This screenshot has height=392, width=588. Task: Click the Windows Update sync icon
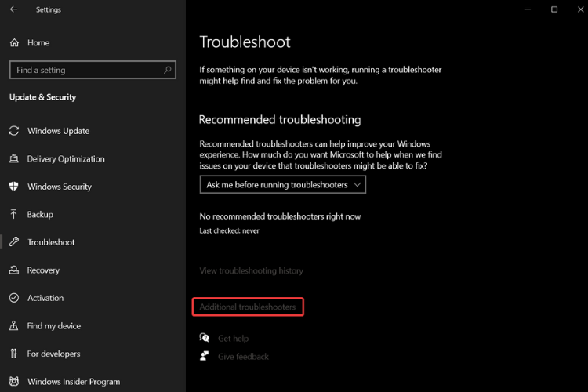(x=14, y=131)
